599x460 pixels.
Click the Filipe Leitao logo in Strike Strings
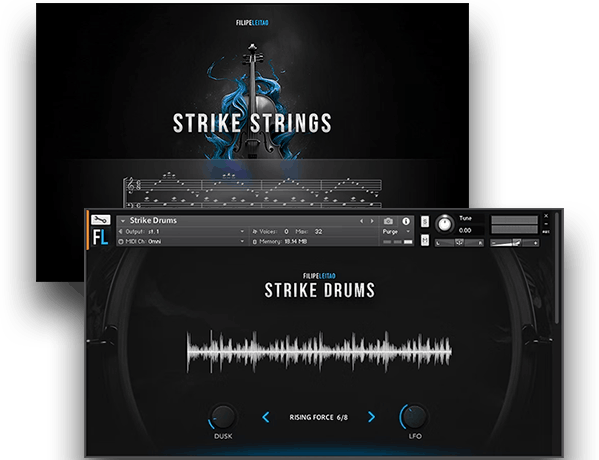click(252, 23)
